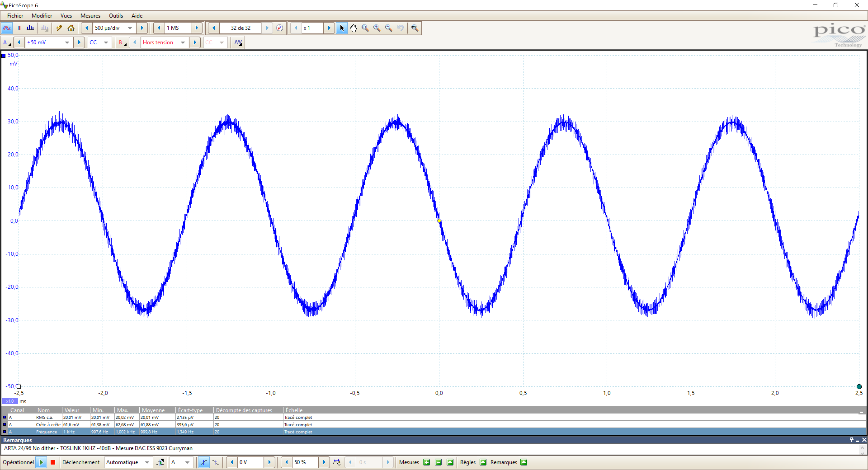This screenshot has width=868, height=470.
Task: Click the yellow trigger marker on waveform
Action: [x=439, y=221]
